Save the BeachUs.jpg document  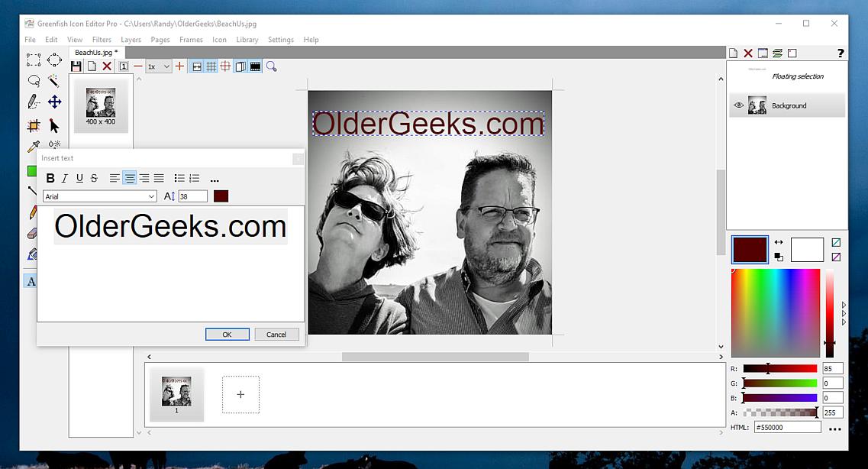[76, 66]
